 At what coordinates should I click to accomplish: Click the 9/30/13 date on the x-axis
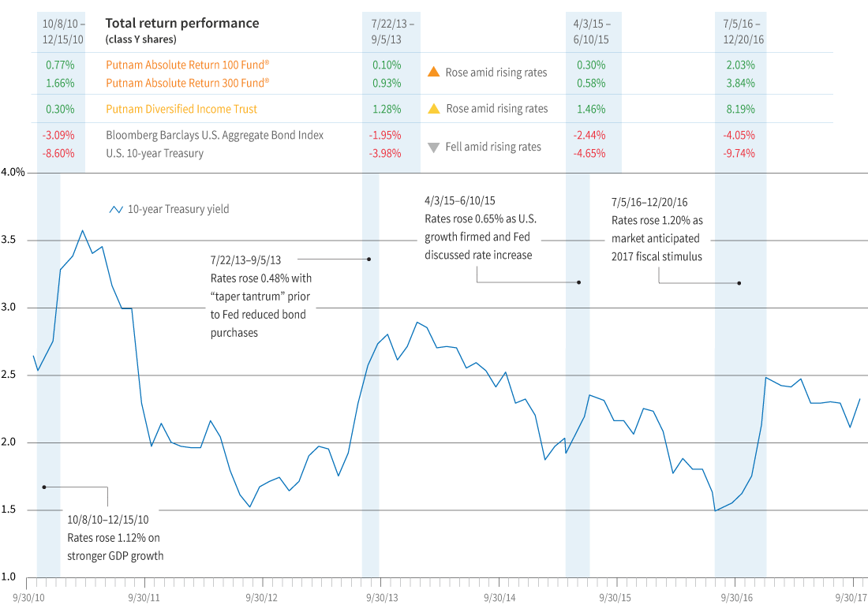tap(377, 597)
